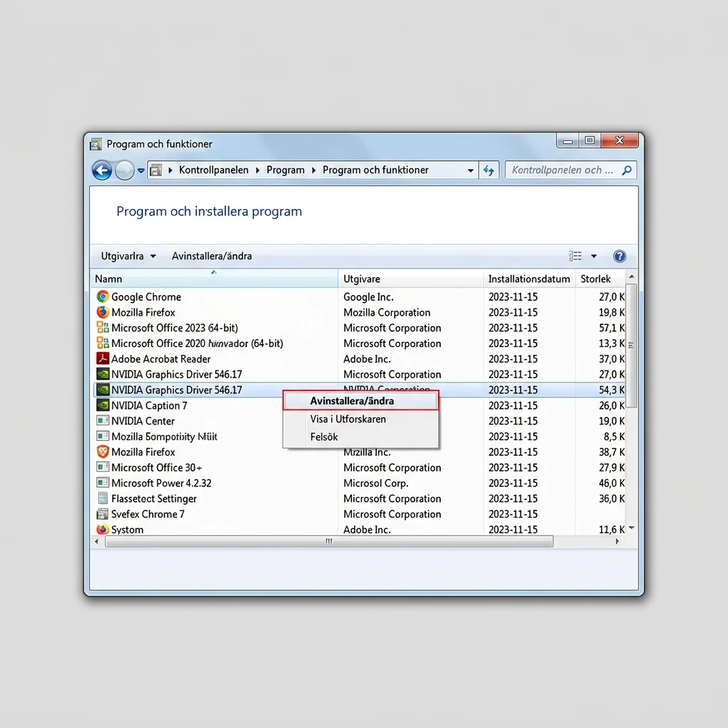Click the Mozilla Corporation publisher cell
728x728 pixels.
387,313
